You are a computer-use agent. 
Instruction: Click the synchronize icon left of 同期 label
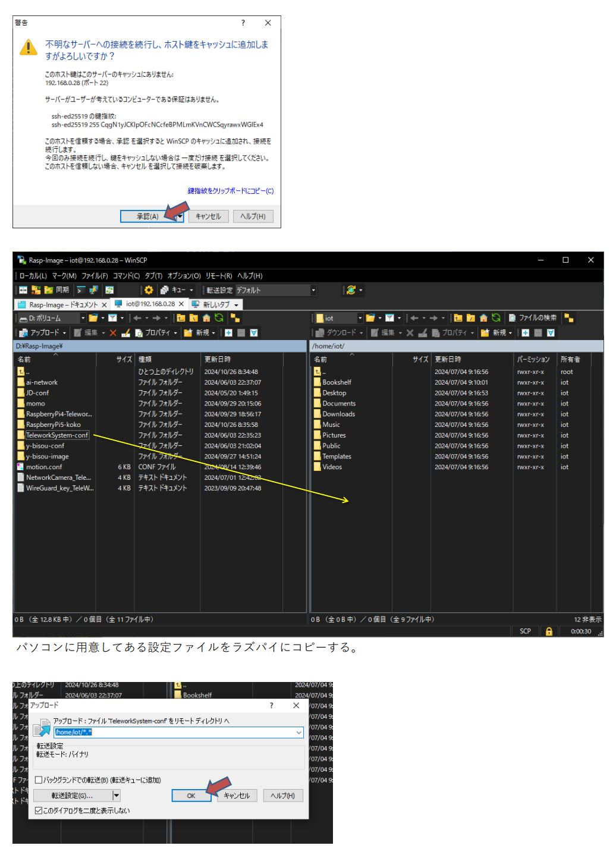coord(49,290)
